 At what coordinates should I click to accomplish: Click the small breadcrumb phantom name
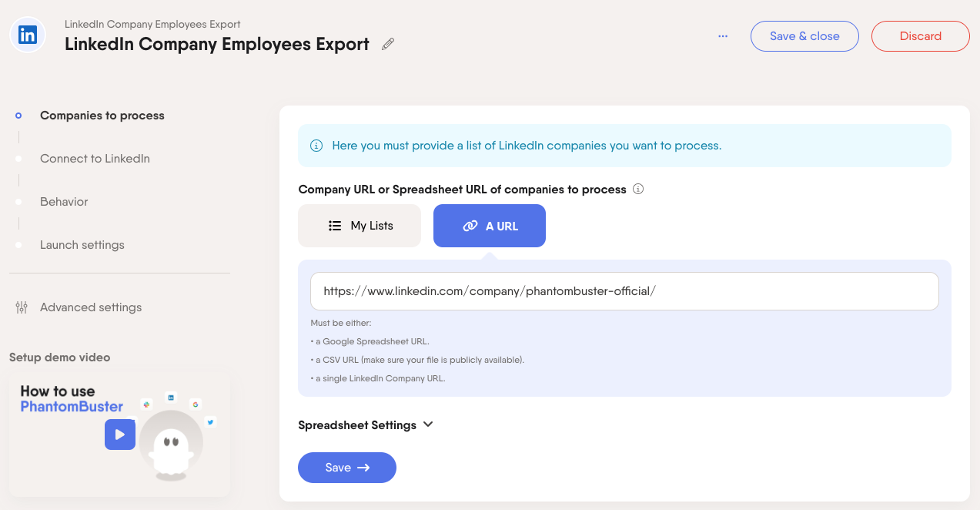click(x=152, y=25)
